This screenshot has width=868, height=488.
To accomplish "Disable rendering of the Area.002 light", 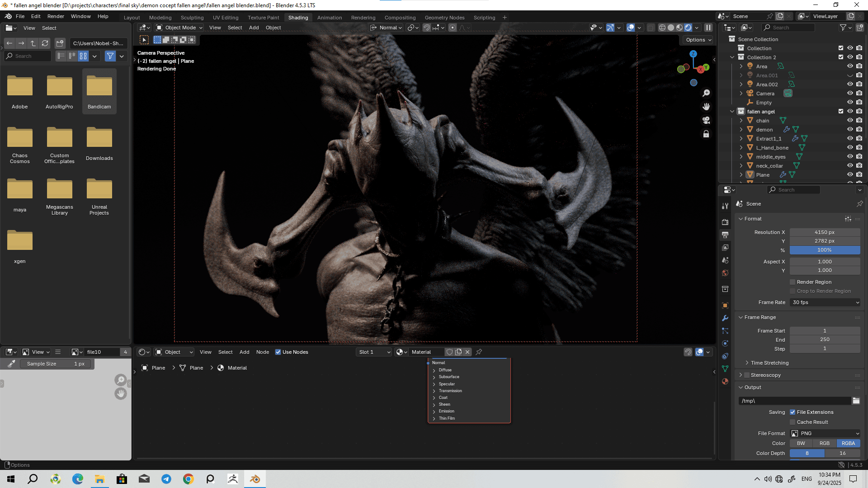I will 859,84.
